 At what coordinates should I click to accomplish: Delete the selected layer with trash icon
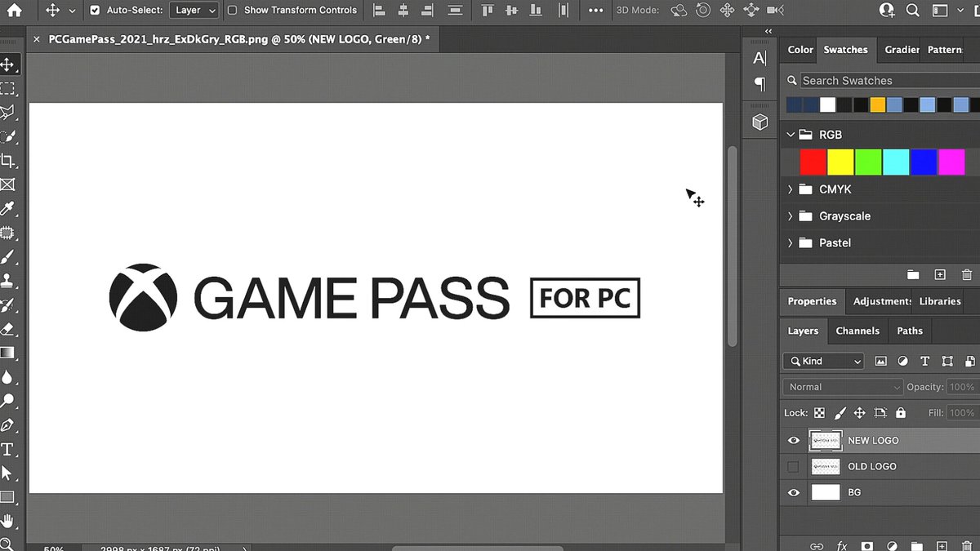point(967,545)
